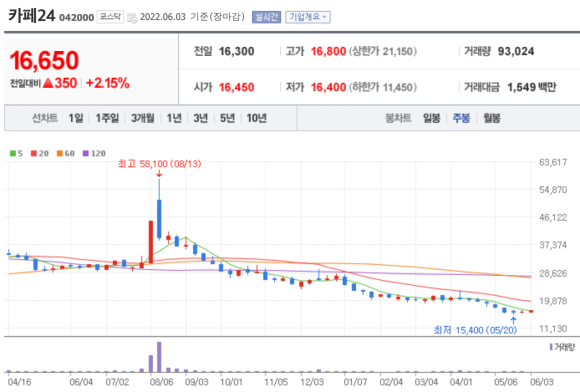Click the 최고 58,100 (08/13) marker

click(159, 163)
